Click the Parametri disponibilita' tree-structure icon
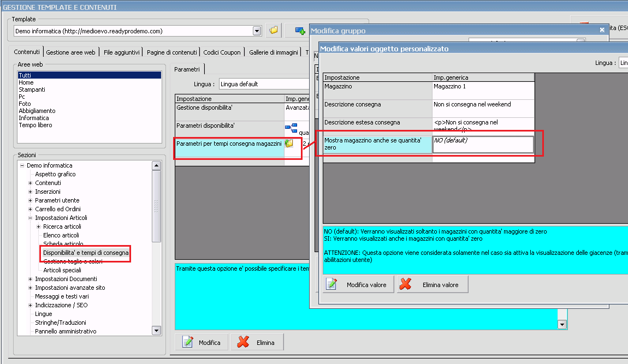 pos(291,129)
